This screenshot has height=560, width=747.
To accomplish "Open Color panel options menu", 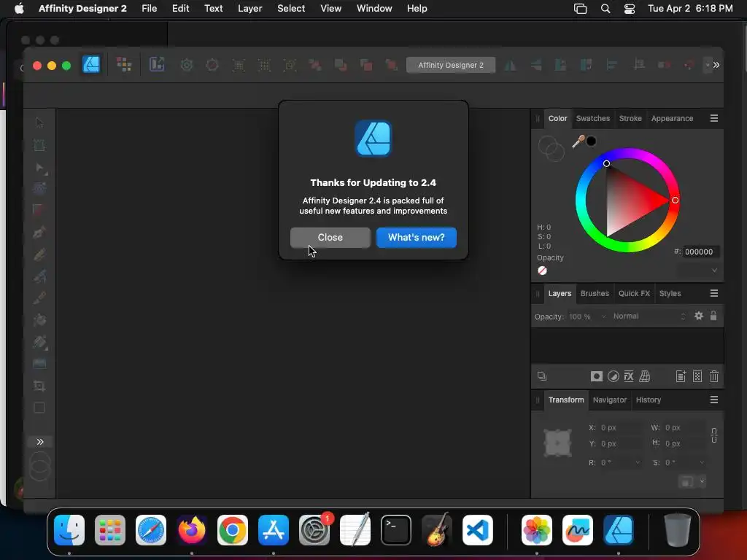I will (x=713, y=118).
